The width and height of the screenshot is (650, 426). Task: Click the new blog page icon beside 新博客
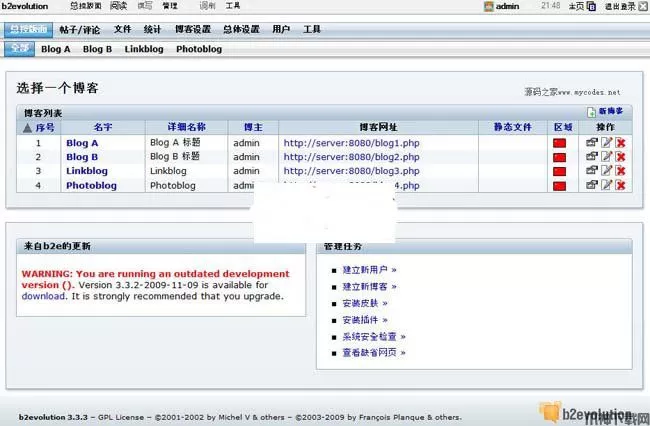click(591, 112)
